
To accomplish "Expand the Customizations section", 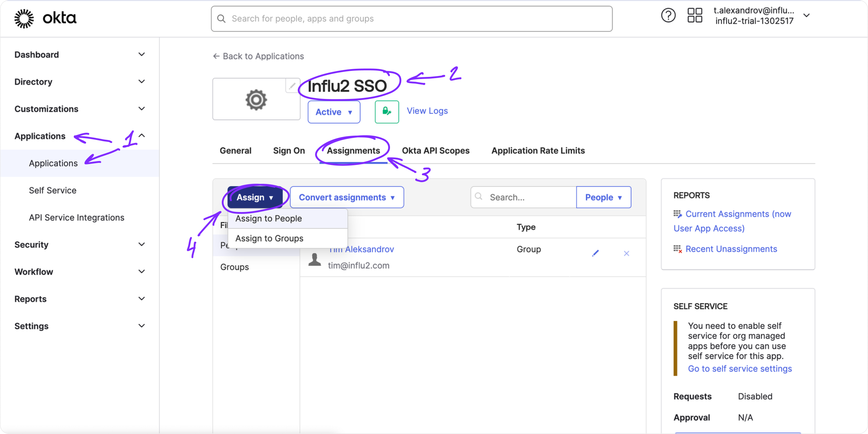I will (x=142, y=109).
